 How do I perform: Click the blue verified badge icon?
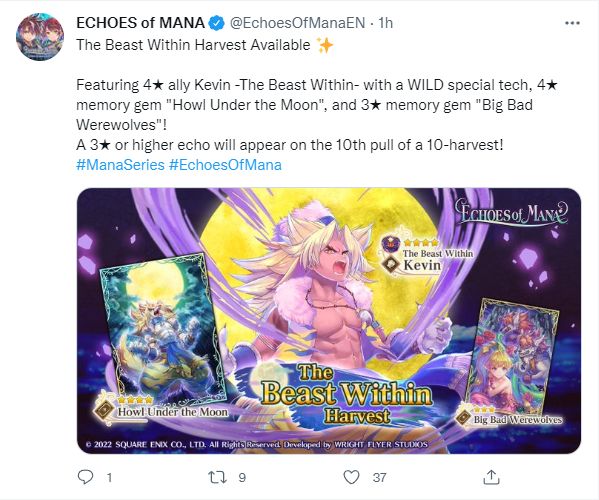tap(216, 23)
